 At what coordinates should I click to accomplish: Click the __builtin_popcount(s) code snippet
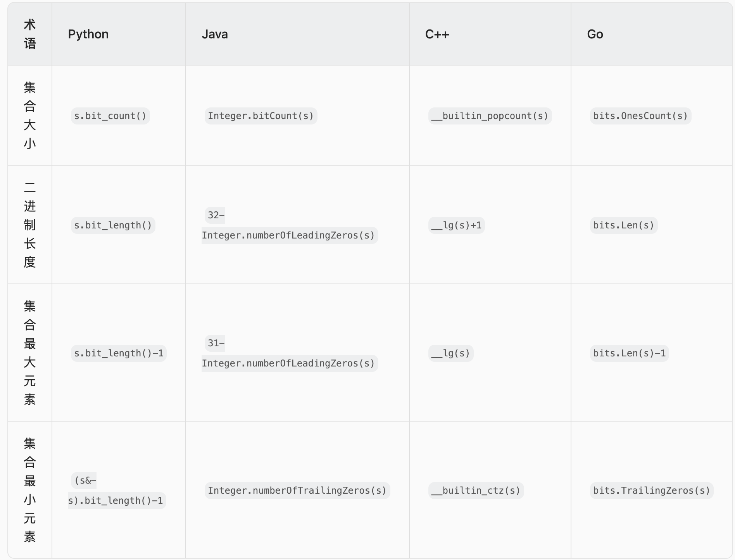tap(490, 116)
